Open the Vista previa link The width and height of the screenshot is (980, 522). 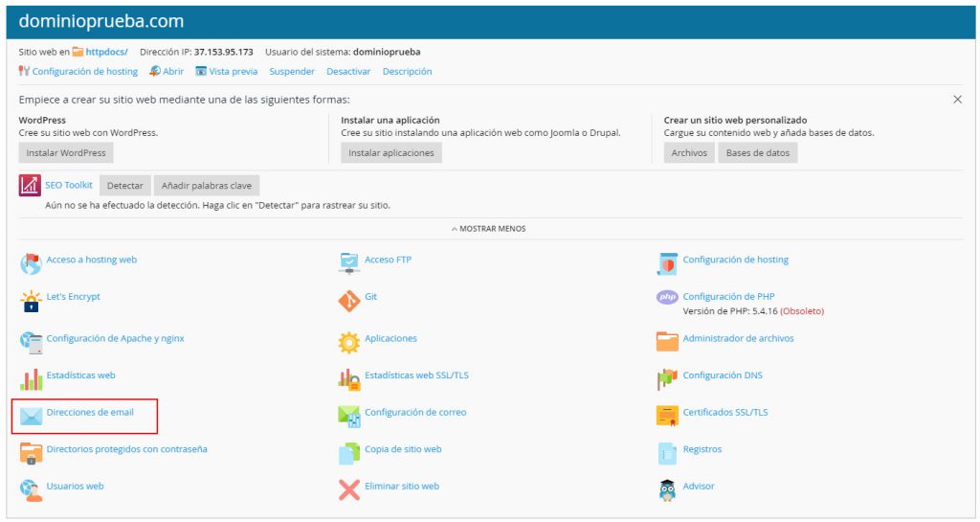pyautogui.click(x=233, y=72)
